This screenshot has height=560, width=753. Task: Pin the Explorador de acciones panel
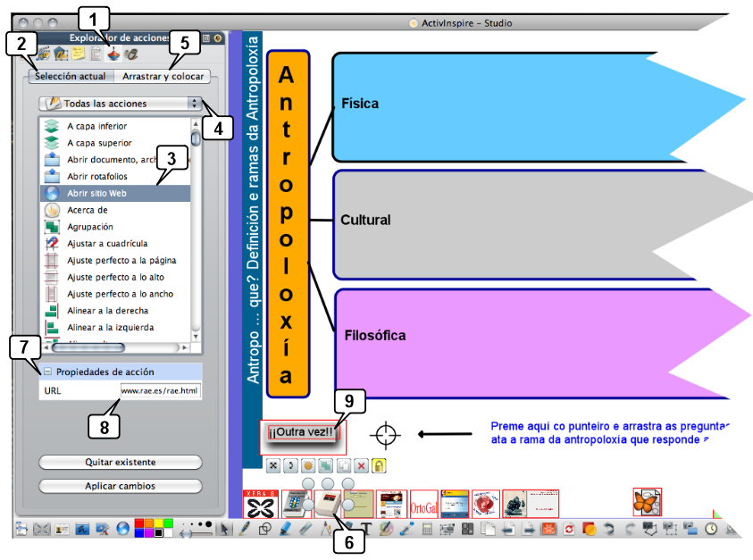pos(217,38)
